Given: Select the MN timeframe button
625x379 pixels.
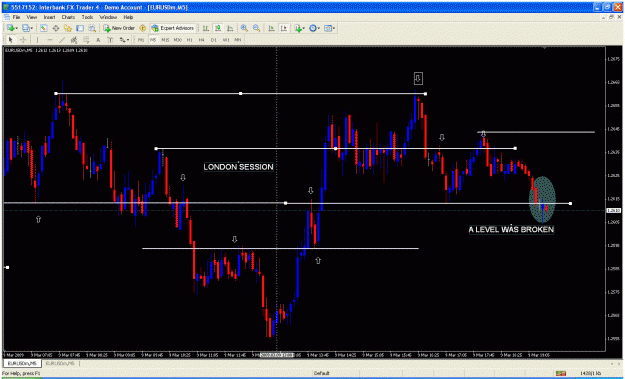Looking at the screenshot, I should tap(238, 40).
